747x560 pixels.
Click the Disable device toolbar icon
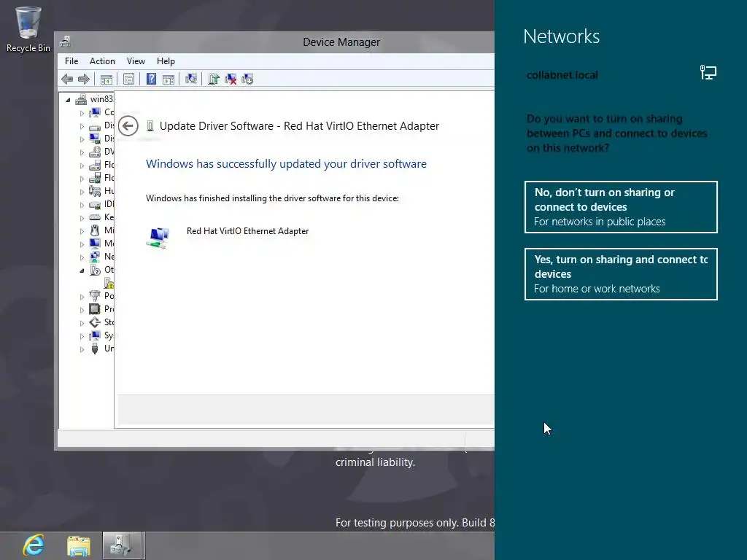247,79
